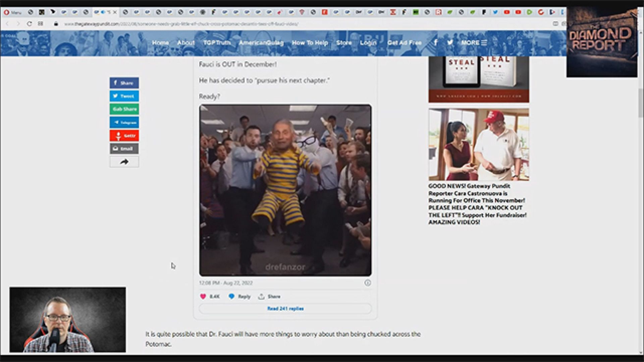Click the webcam presenter overlay
Screen dimensions: 644x362
coord(68,319)
